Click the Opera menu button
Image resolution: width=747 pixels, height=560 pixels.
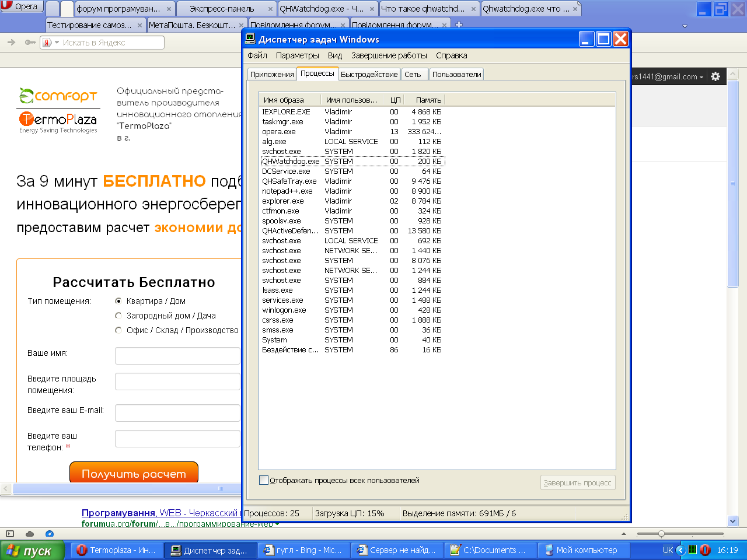pyautogui.click(x=21, y=6)
